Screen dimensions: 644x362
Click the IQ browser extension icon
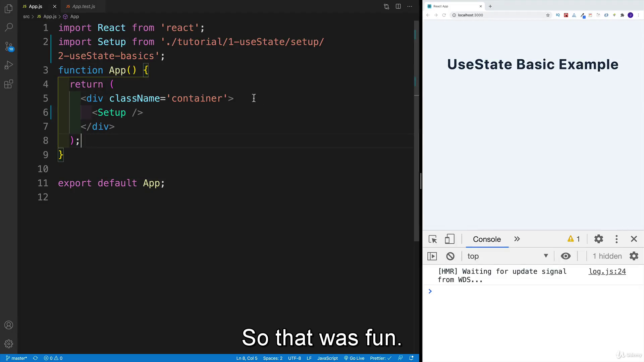tap(558, 15)
